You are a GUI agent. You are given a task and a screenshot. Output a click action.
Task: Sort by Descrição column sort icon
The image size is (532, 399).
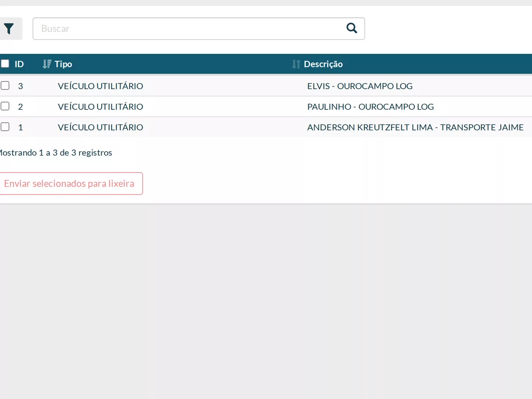pyautogui.click(x=296, y=64)
